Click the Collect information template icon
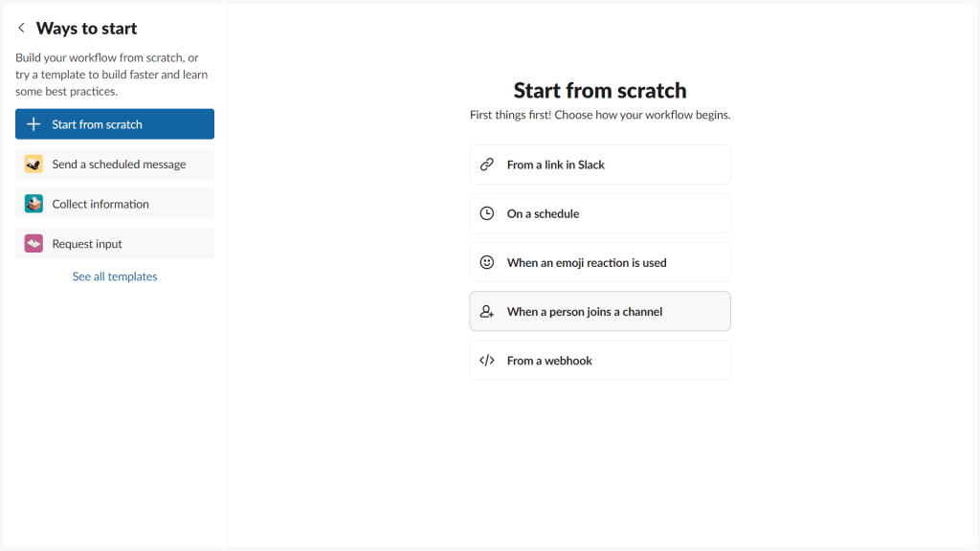This screenshot has height=551, width=980. pyautogui.click(x=32, y=203)
